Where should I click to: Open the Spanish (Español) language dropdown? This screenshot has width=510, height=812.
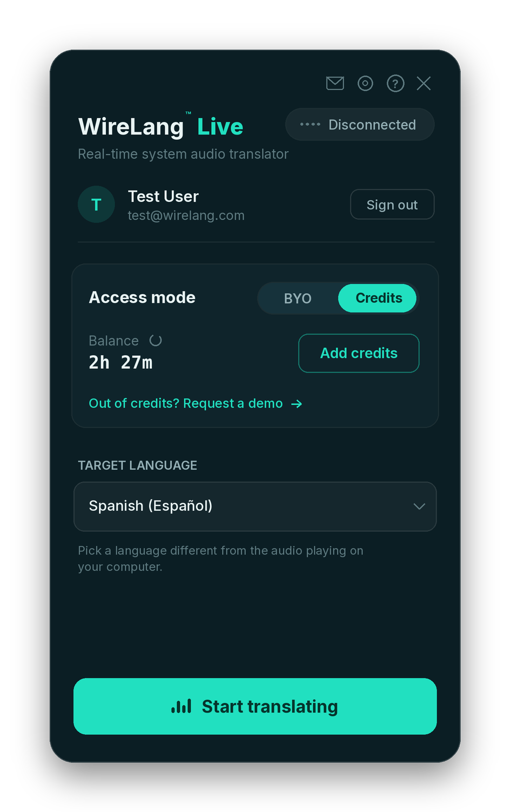(255, 506)
